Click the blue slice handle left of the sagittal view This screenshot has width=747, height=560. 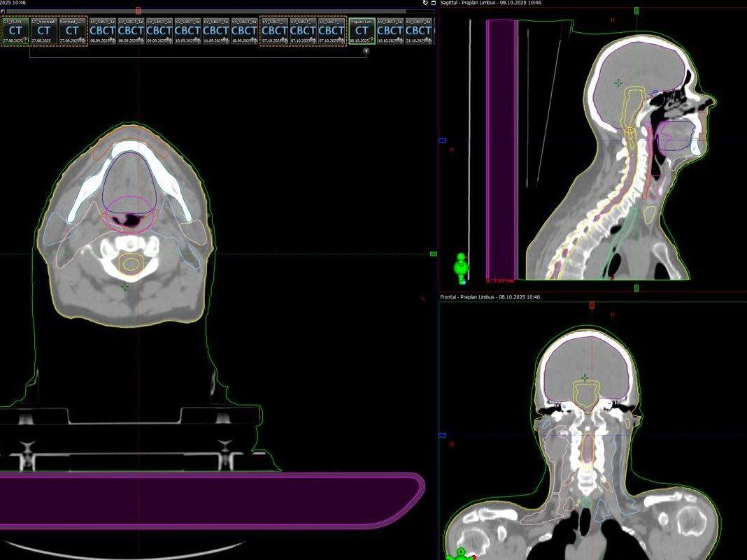(442, 141)
